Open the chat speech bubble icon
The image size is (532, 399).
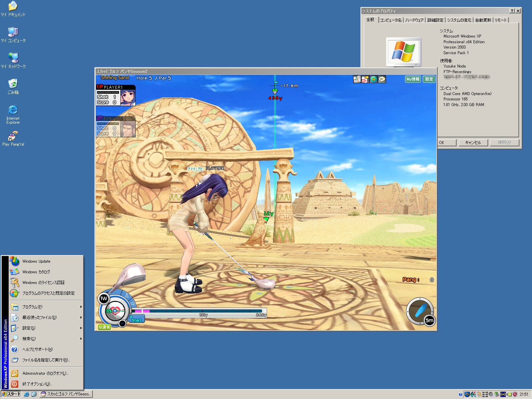[x=382, y=79]
